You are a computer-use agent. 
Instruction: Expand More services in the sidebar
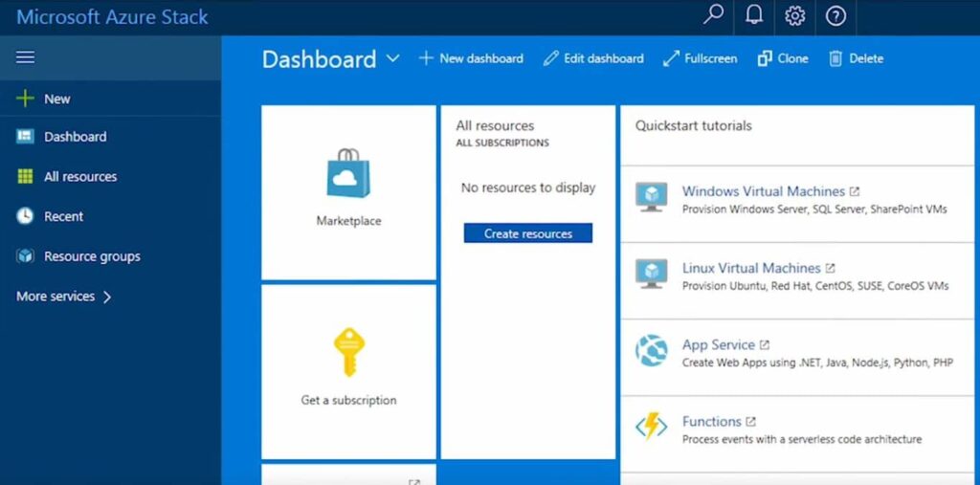[64, 297]
